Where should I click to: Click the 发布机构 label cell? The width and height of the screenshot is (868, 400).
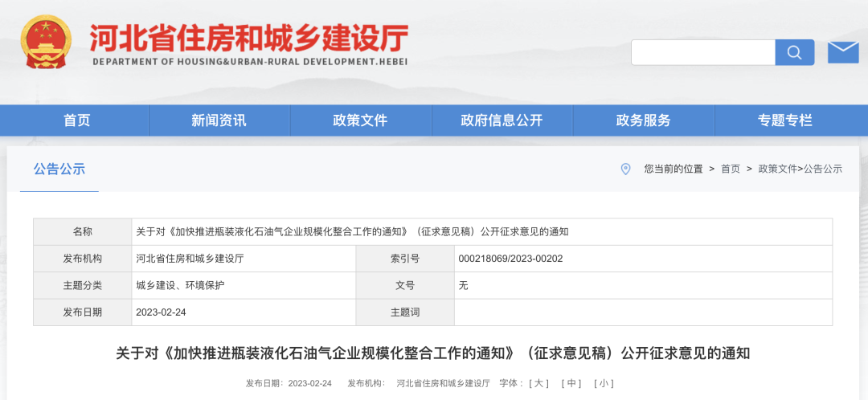(83, 259)
